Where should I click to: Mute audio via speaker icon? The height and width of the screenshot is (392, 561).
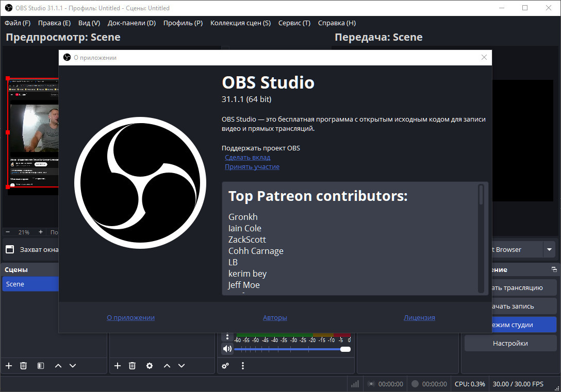227,349
